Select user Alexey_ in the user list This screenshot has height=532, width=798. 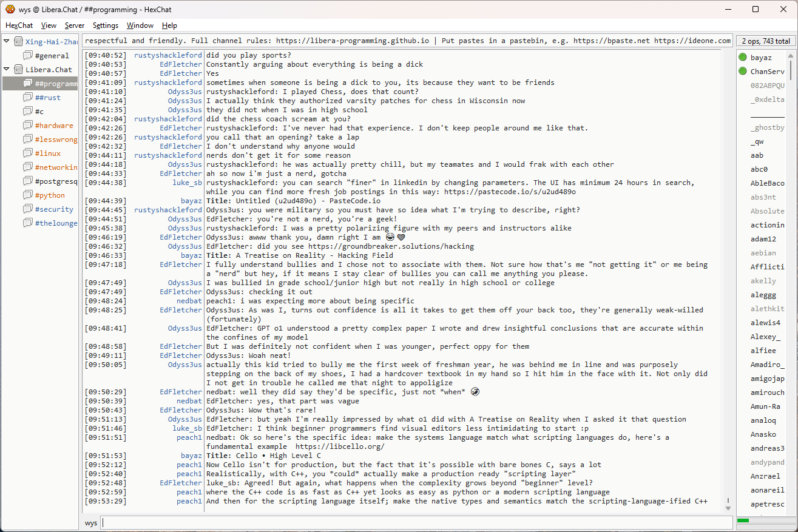765,337
